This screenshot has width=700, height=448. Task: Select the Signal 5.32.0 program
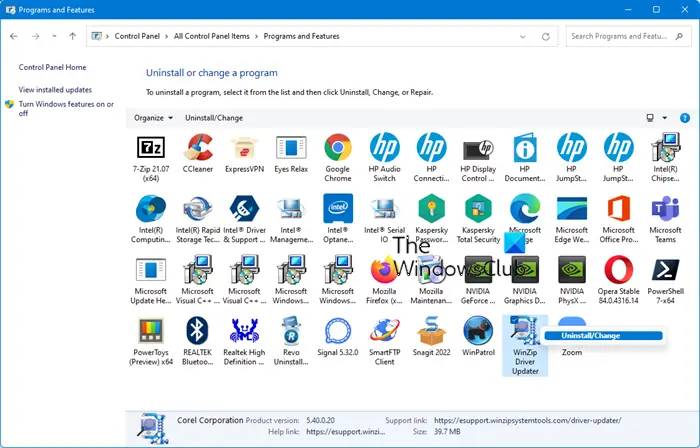[338, 337]
